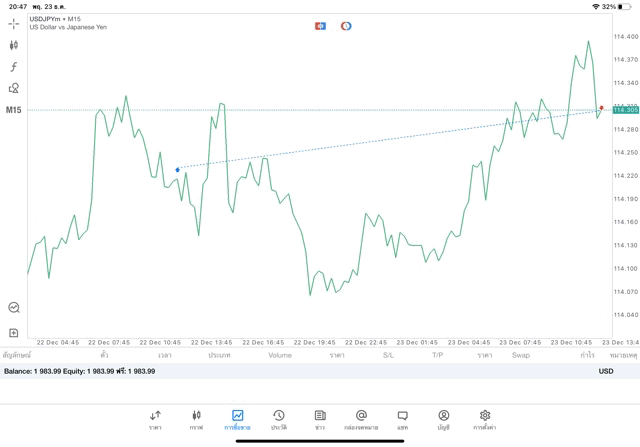Open the drawing objects shapes tool
The width and height of the screenshot is (640, 447).
pyautogui.click(x=14, y=89)
